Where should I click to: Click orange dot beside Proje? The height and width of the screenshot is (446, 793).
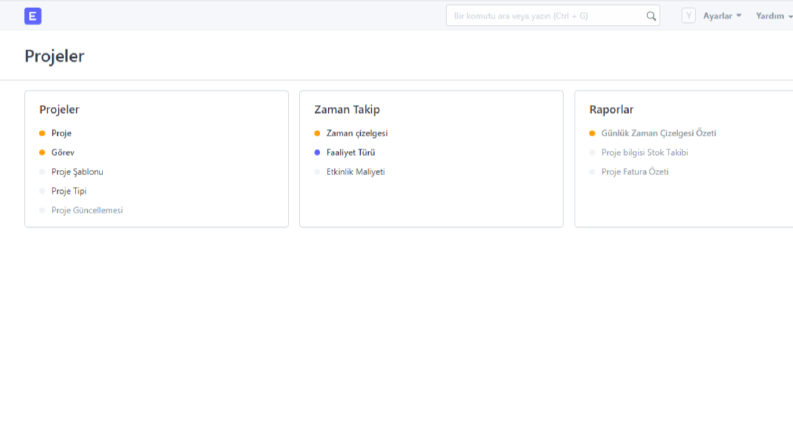tap(42, 133)
